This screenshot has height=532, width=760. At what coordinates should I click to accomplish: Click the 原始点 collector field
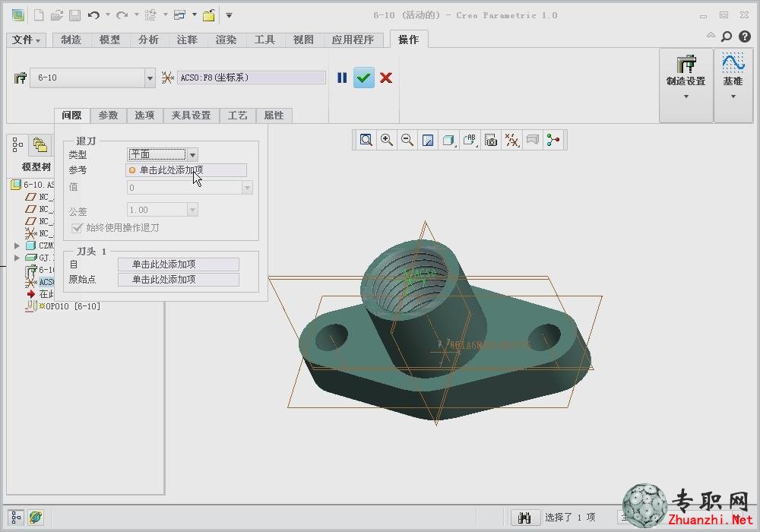(179, 280)
